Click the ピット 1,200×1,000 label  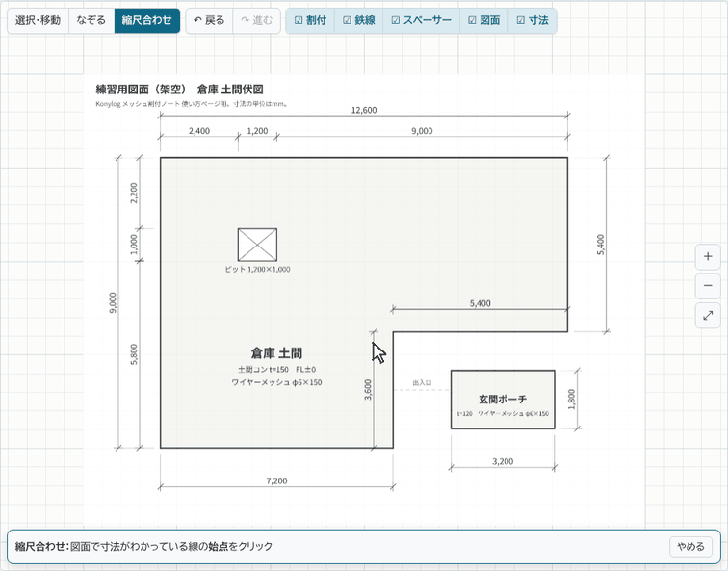(258, 270)
